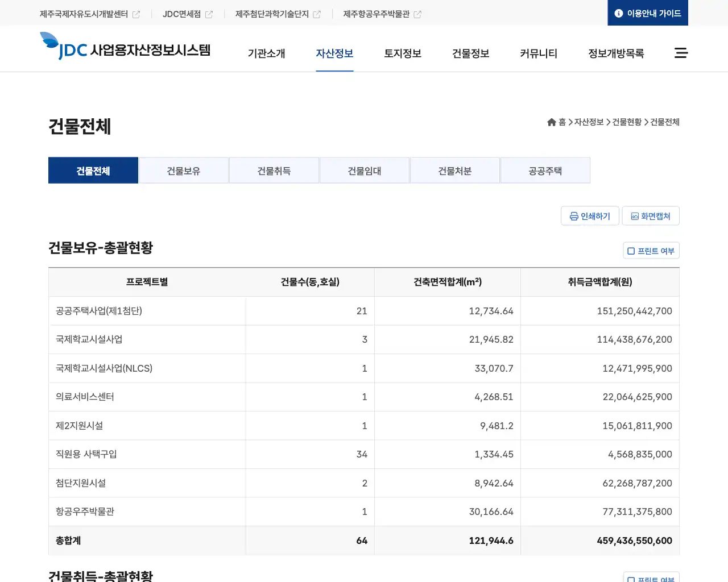Click the area value 30,166.64
Image resolution: width=728 pixels, height=582 pixels.
click(491, 512)
